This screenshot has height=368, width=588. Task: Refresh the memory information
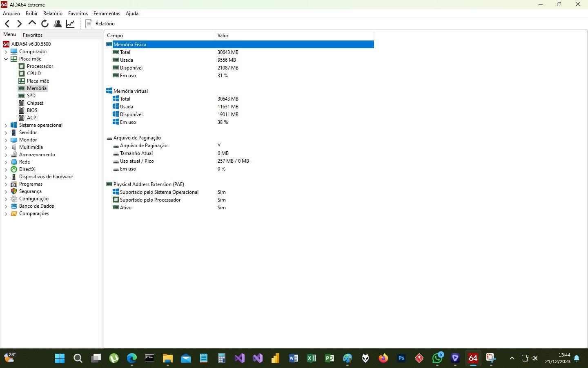[x=45, y=24]
